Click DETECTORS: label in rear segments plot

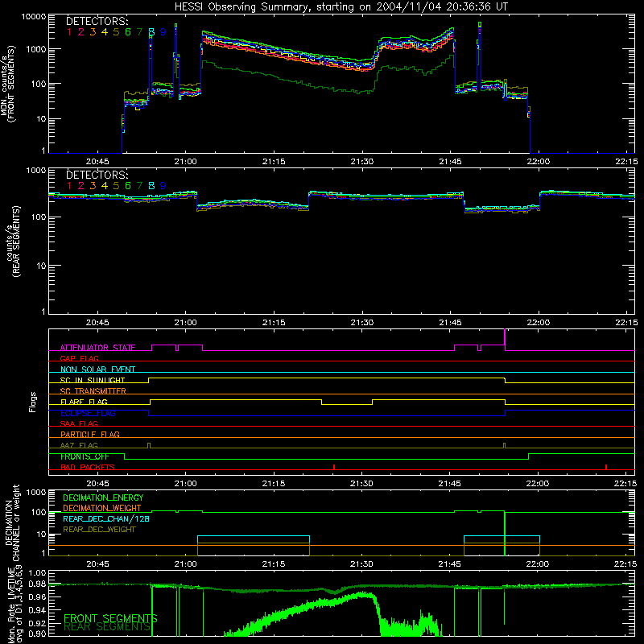pyautogui.click(x=97, y=175)
